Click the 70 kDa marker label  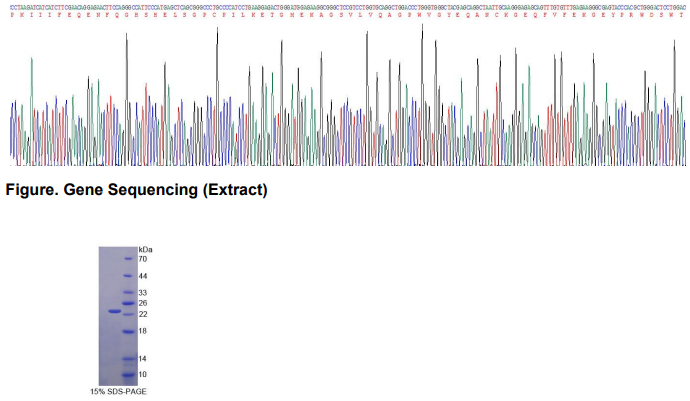coord(143,259)
